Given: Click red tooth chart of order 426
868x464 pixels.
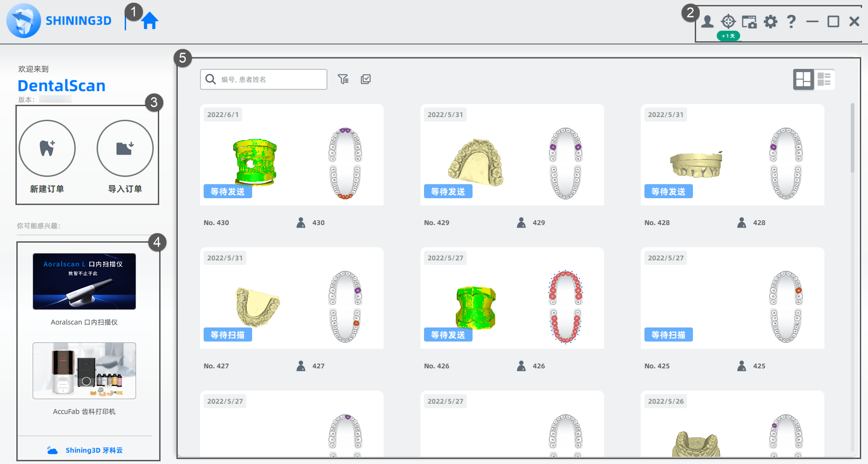Looking at the screenshot, I should point(566,307).
